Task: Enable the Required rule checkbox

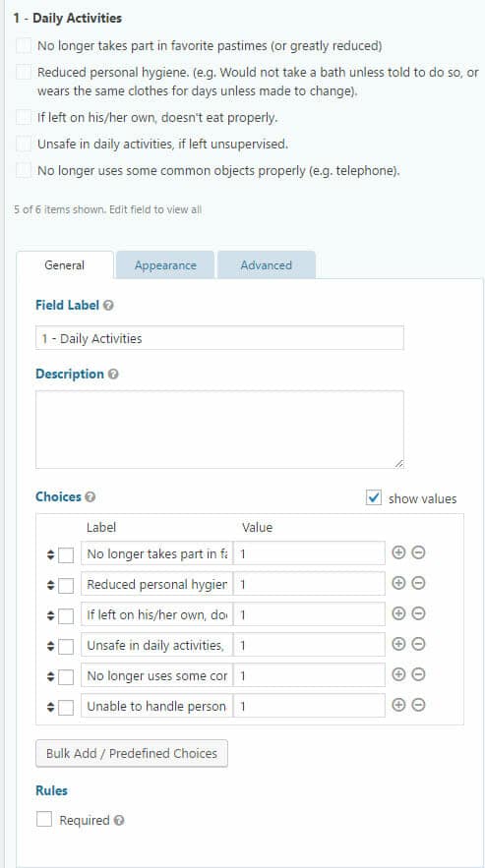Action: click(x=44, y=819)
